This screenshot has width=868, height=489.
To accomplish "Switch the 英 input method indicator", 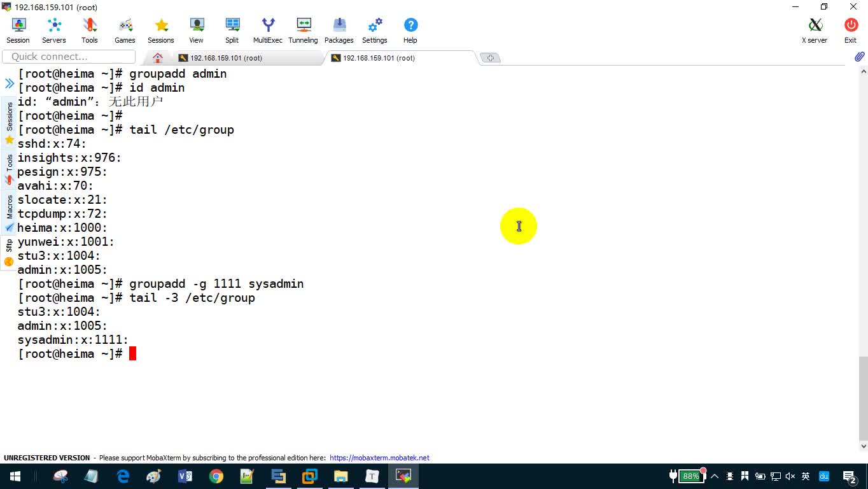I will [806, 476].
